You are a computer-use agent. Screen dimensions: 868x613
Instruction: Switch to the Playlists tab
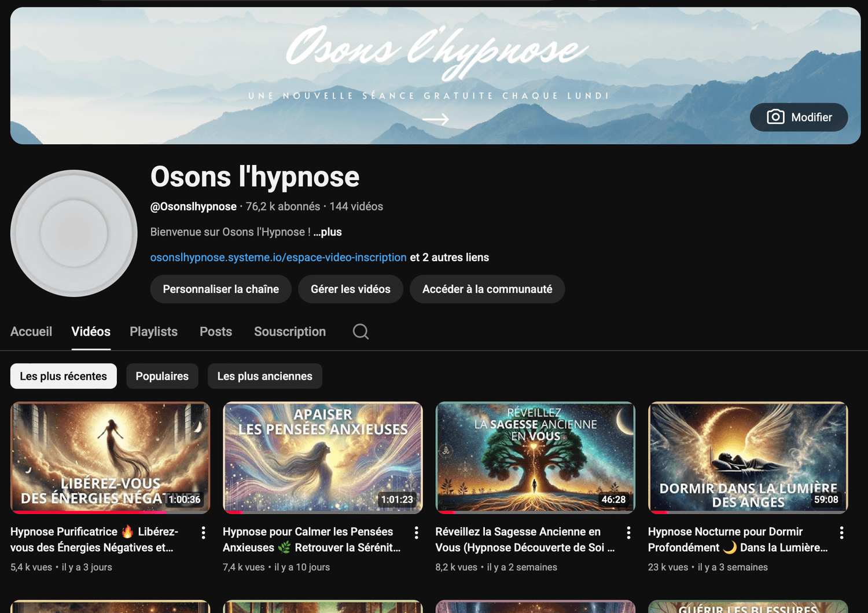[x=153, y=332]
